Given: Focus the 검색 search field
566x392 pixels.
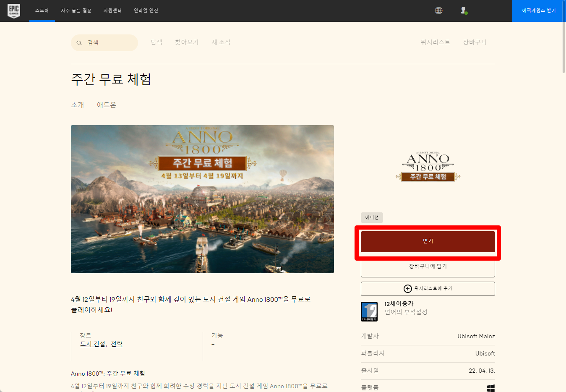Looking at the screenshot, I should [x=104, y=43].
